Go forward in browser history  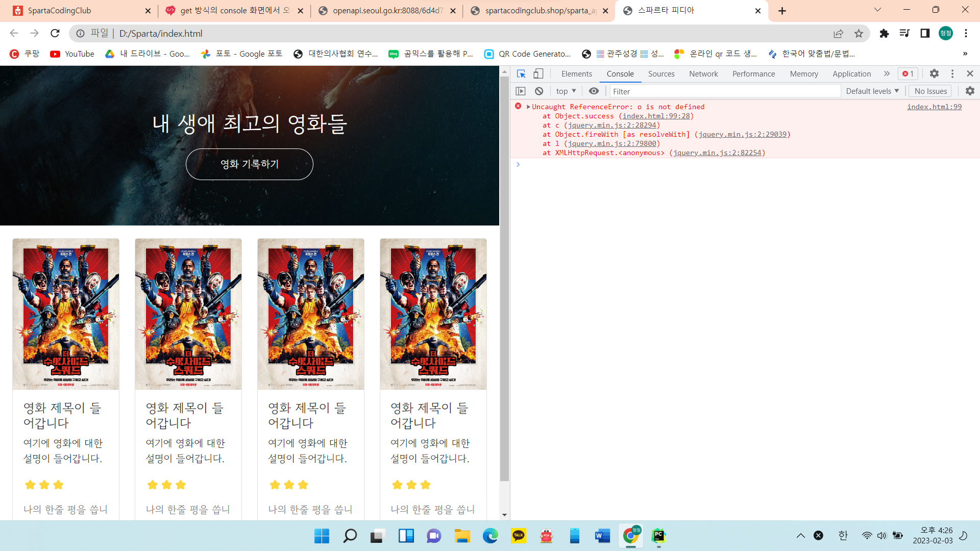pos(34,33)
